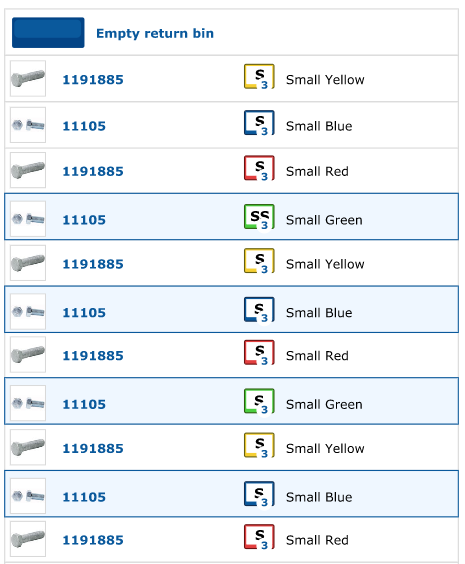Image resolution: width=465 pixels, height=564 pixels.
Task: Click the first Small Yellow bin icon
Action: pyautogui.click(x=259, y=77)
